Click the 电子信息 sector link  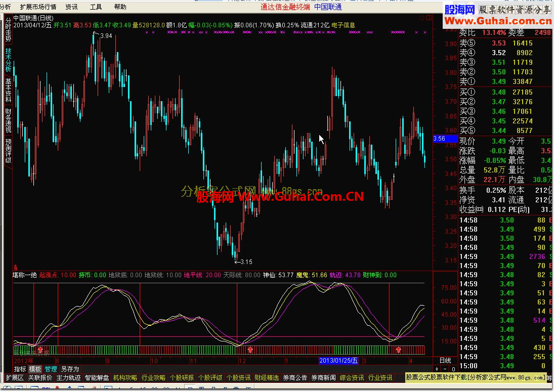343,25
